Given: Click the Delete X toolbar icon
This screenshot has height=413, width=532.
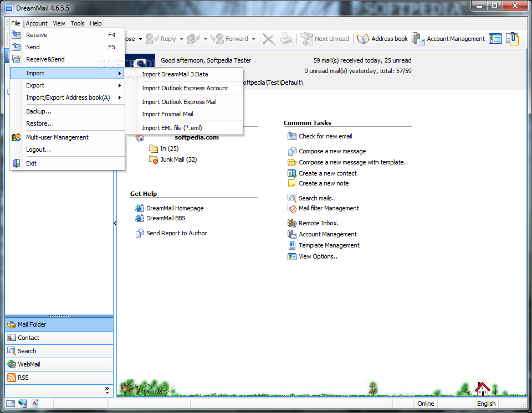Looking at the screenshot, I should pos(268,39).
